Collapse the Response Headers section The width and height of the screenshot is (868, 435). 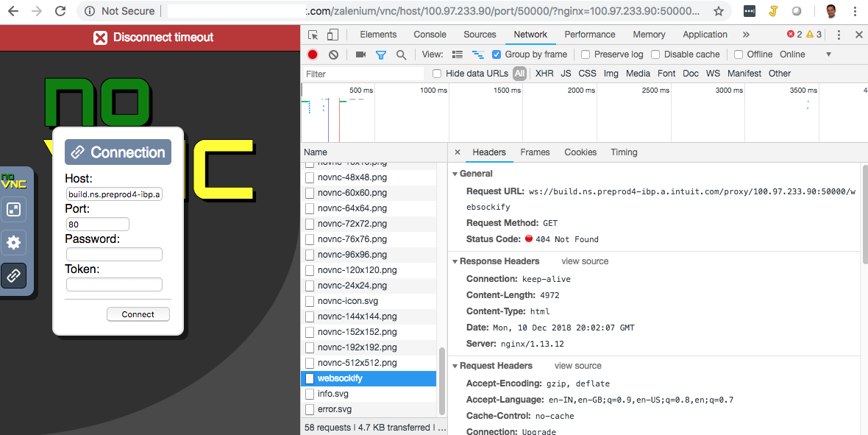click(455, 261)
